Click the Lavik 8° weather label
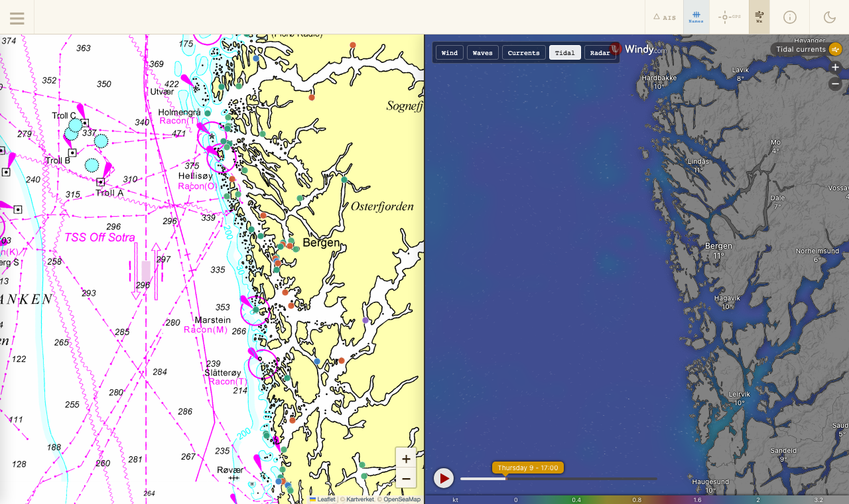 point(740,74)
